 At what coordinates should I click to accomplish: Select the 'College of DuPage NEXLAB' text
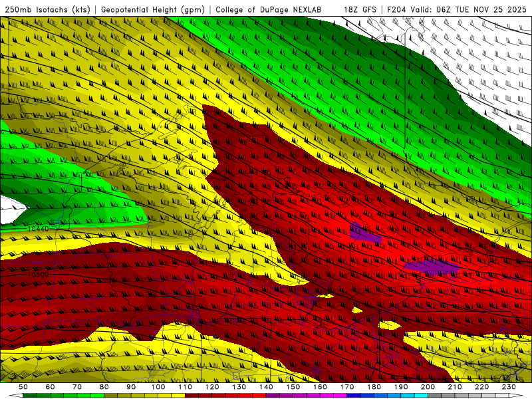coord(269,9)
